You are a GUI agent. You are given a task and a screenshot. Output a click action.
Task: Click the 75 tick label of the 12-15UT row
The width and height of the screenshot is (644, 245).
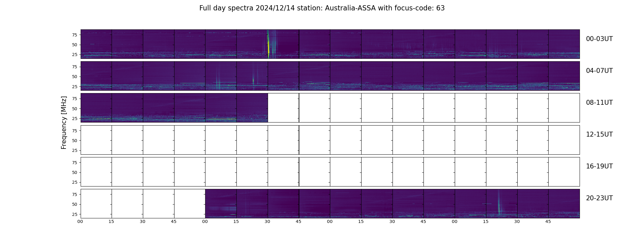click(75, 131)
